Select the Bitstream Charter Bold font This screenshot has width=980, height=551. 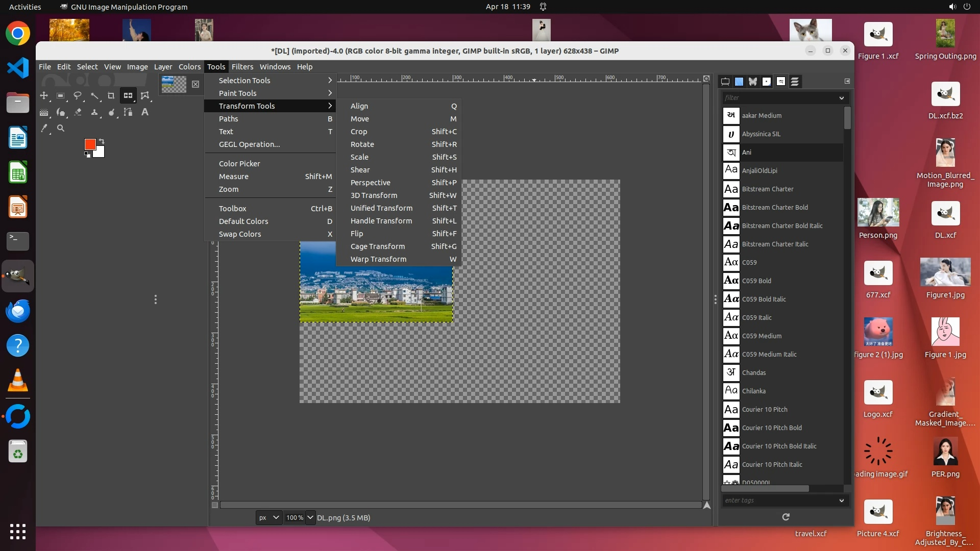pos(774,207)
